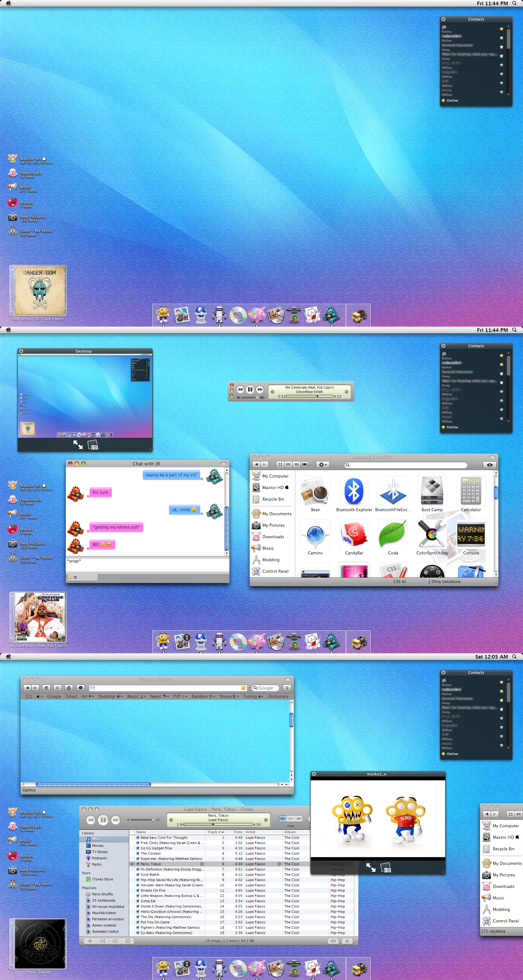Toggle shuffle in iTunes bottom bar
Viewport: 523px width, 980px height.
click(x=102, y=941)
